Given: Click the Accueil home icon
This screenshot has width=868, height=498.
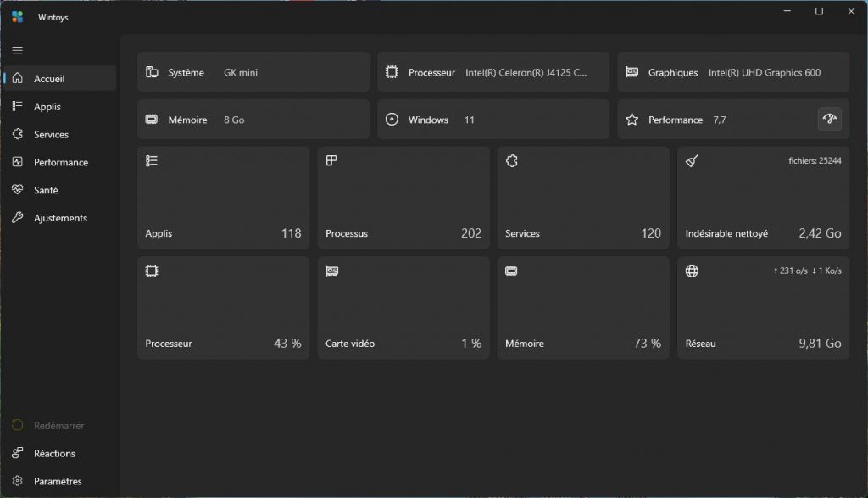Looking at the screenshot, I should (18, 78).
